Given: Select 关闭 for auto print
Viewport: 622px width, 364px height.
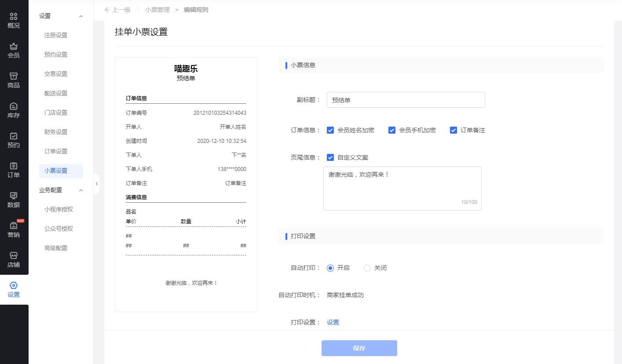Looking at the screenshot, I should [x=367, y=268].
